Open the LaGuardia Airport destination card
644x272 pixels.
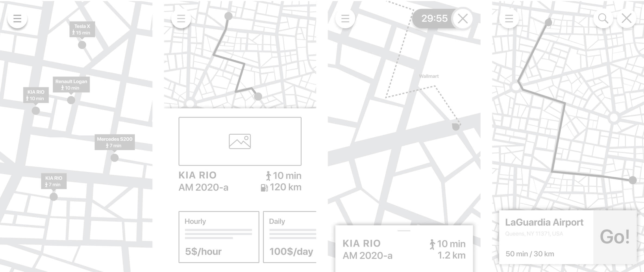click(546, 237)
